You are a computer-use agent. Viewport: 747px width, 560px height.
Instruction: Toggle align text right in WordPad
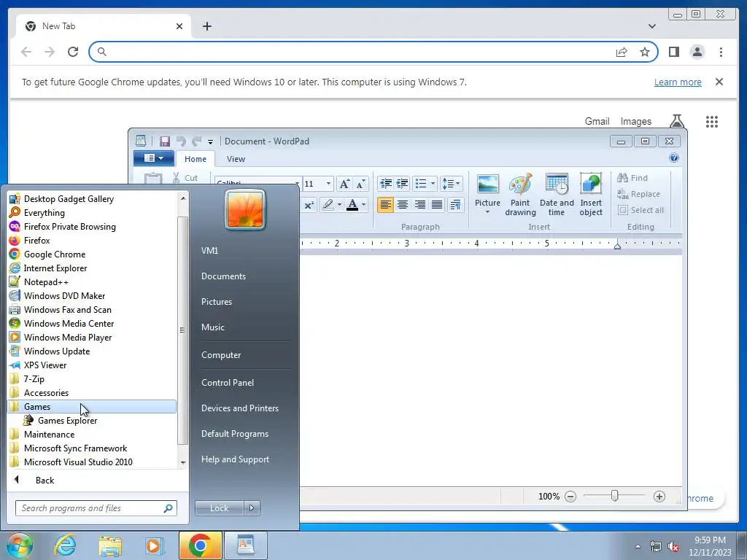pos(419,205)
